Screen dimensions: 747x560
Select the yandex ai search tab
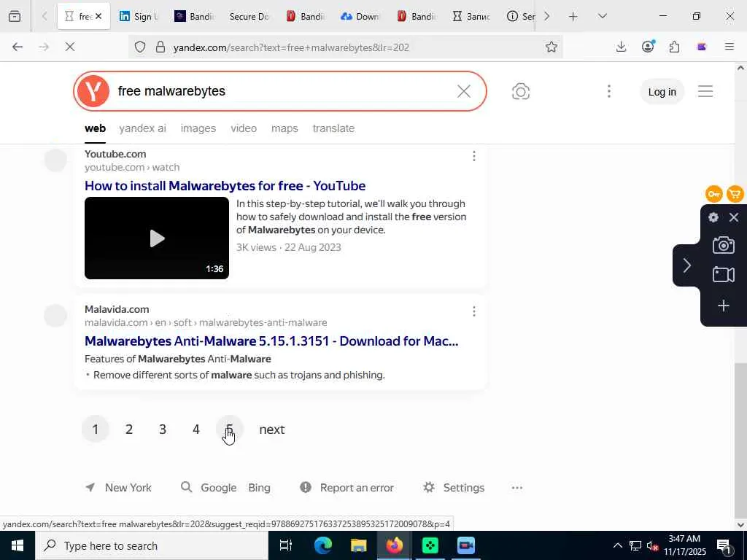point(142,128)
